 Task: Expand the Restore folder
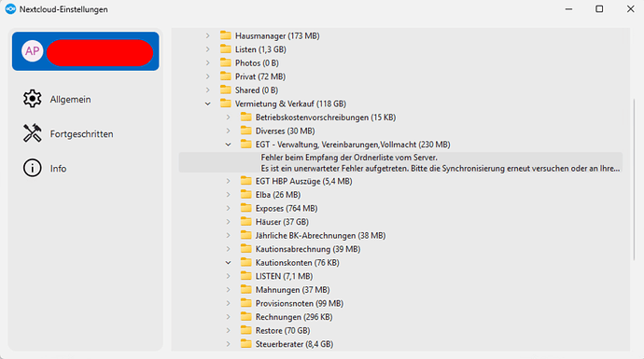[229, 330]
